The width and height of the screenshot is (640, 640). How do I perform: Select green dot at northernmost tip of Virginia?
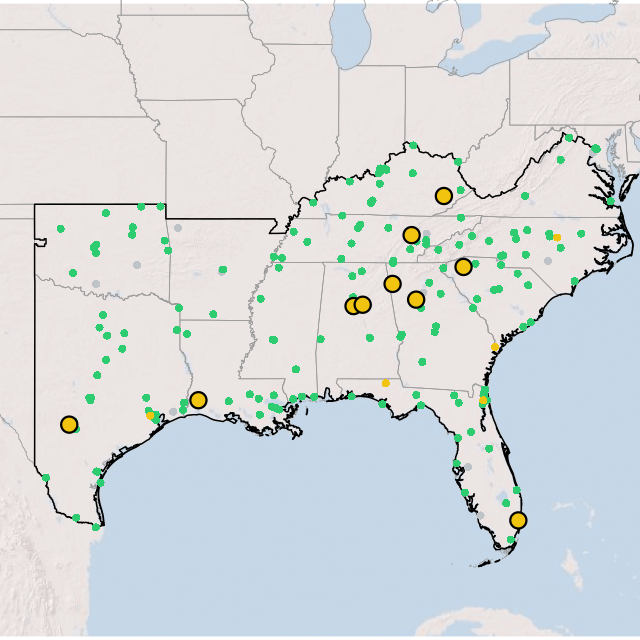569,138
